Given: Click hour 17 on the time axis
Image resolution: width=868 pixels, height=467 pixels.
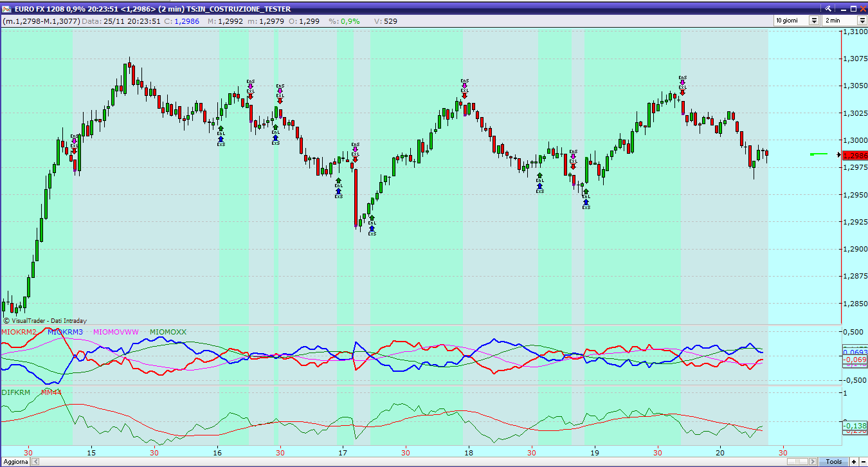Looking at the screenshot, I should point(343,452).
